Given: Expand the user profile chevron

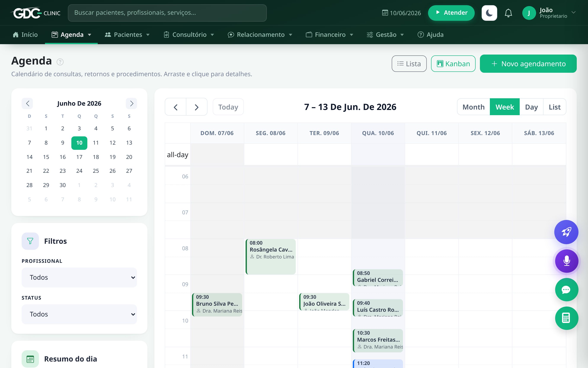Looking at the screenshot, I should (574, 12).
